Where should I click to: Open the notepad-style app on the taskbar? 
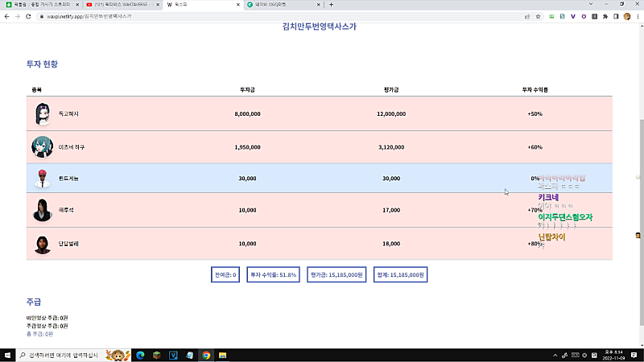coord(190,355)
